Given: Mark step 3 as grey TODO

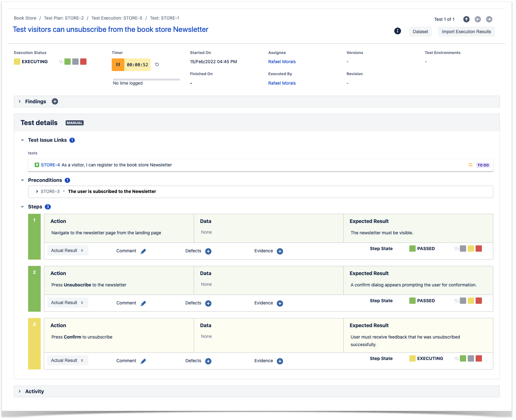Looking at the screenshot, I should click(471, 358).
